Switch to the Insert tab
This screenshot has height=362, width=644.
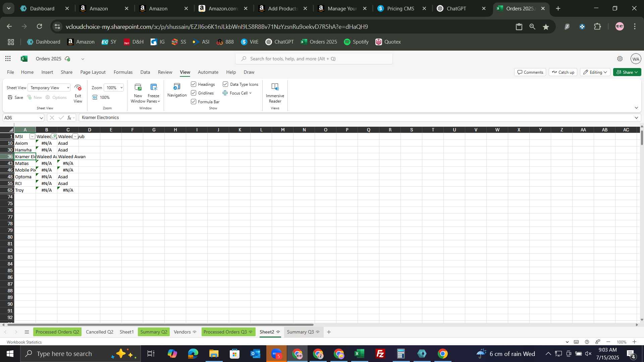coord(47,72)
